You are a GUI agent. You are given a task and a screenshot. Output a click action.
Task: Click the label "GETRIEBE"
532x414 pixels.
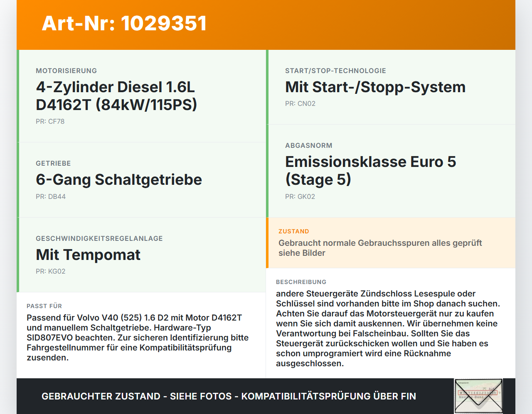[x=53, y=163]
